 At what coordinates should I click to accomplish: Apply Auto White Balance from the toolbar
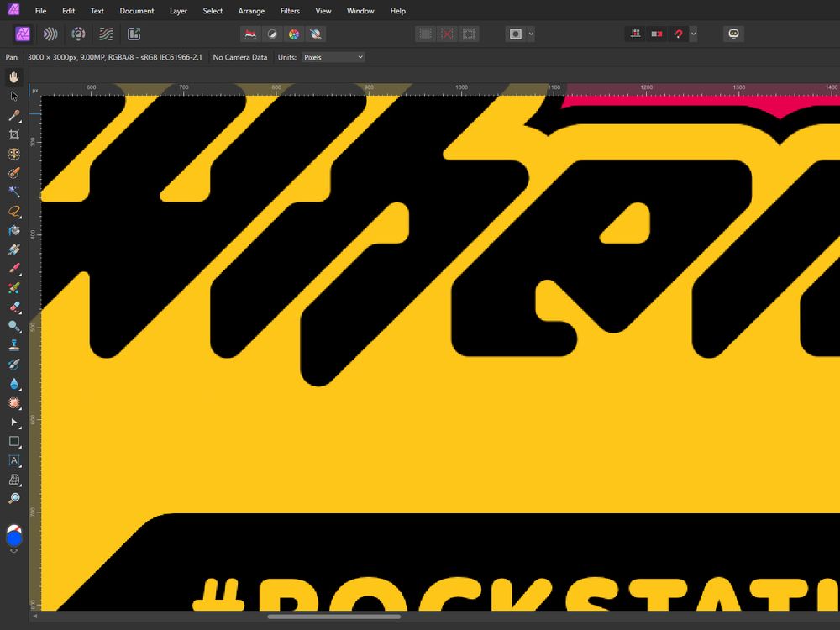coord(316,34)
